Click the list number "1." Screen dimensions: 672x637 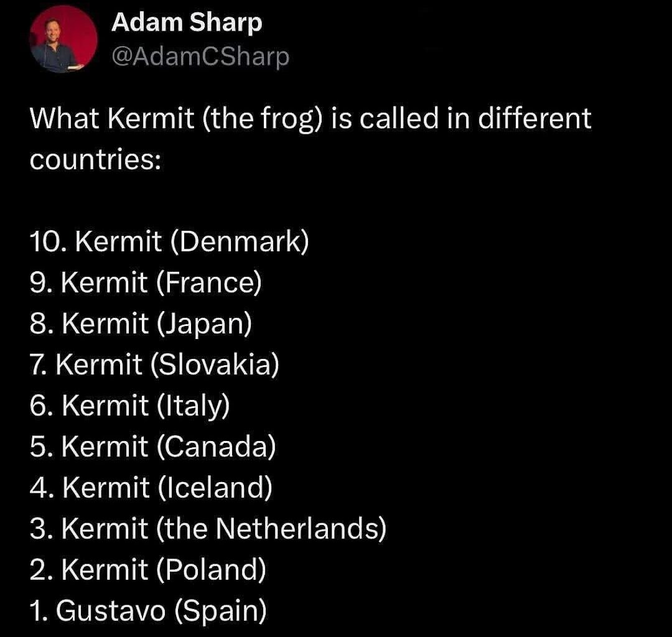39,611
